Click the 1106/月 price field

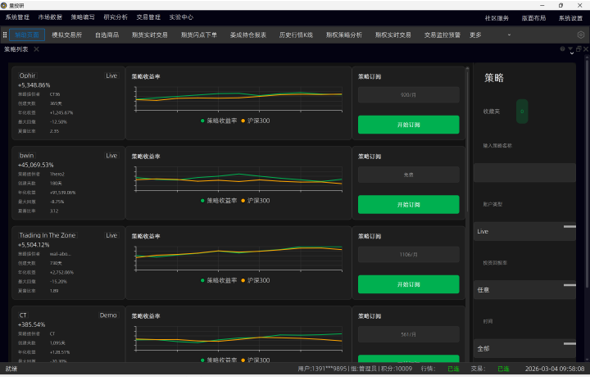409,254
